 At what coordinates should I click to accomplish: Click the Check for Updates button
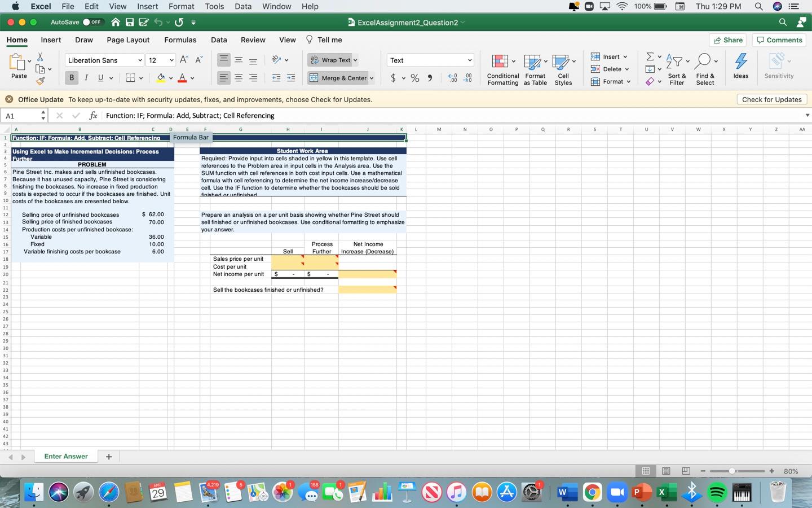(771, 99)
